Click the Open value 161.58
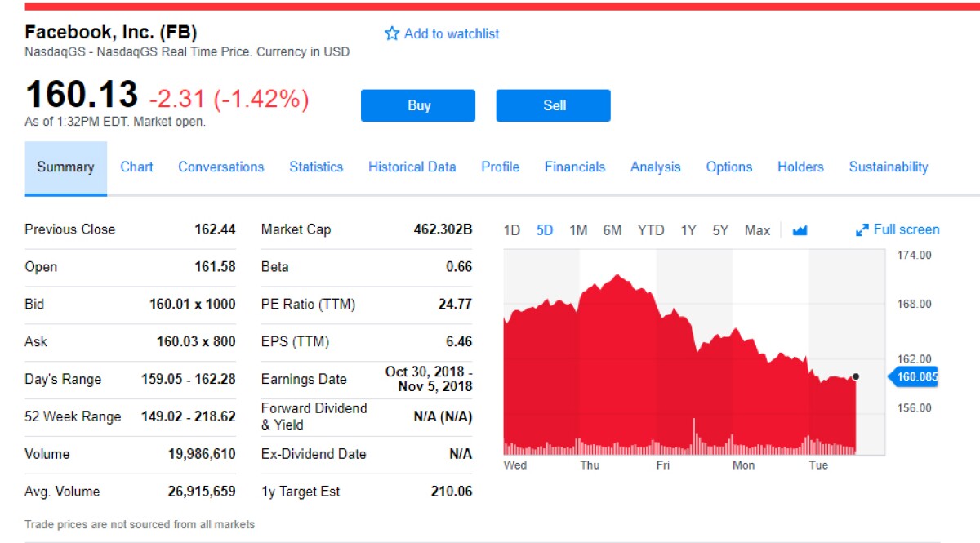The image size is (980, 543). pos(216,267)
